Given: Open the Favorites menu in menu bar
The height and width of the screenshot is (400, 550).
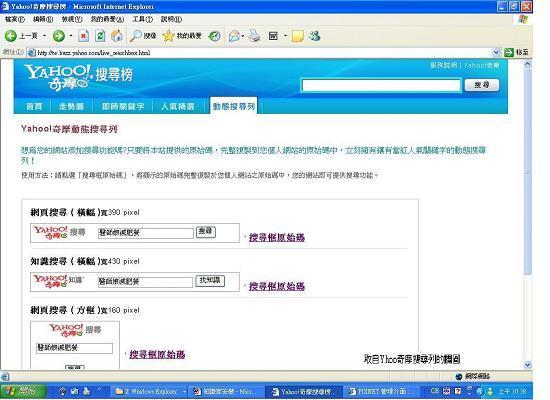Looking at the screenshot, I should pos(107,19).
